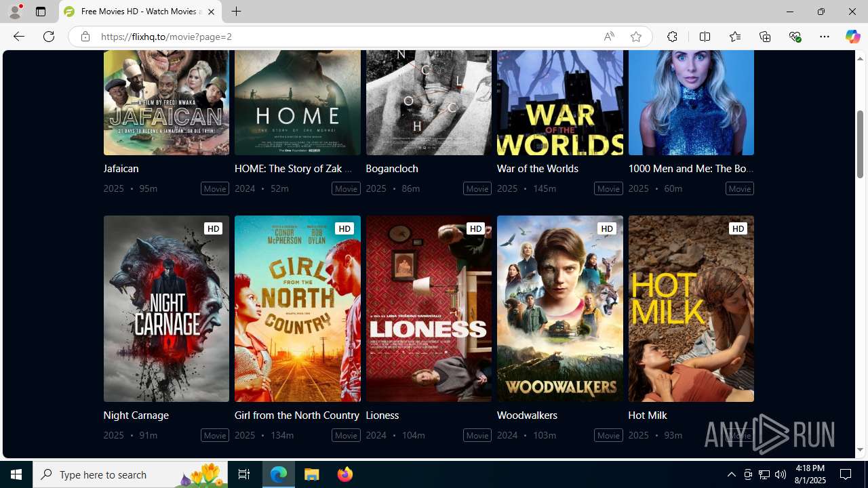Open Browser essentials

(x=795, y=37)
